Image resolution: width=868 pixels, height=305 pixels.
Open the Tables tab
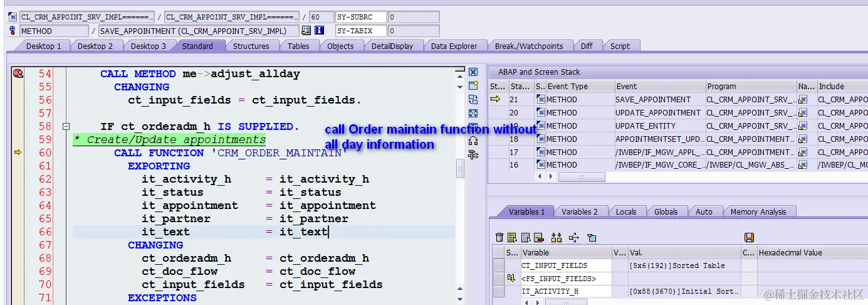pyautogui.click(x=298, y=46)
